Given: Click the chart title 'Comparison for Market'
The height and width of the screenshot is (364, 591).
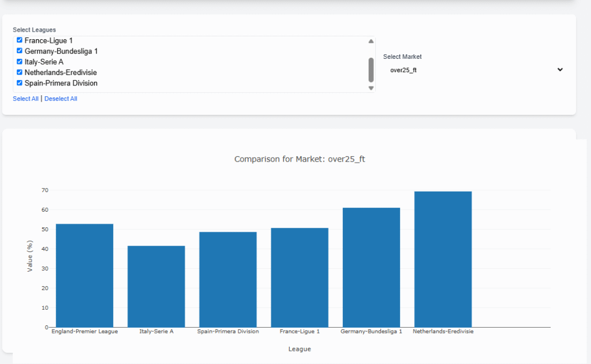Looking at the screenshot, I should (x=300, y=159).
